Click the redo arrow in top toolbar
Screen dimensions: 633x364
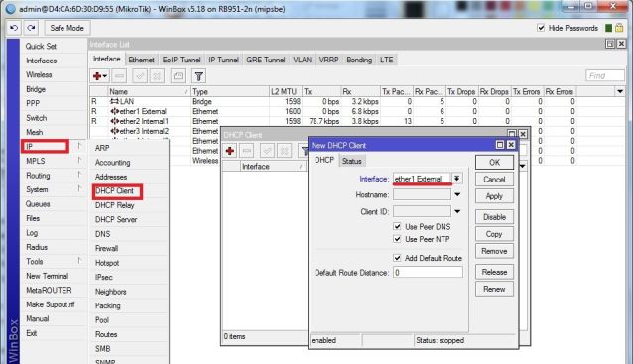31,28
